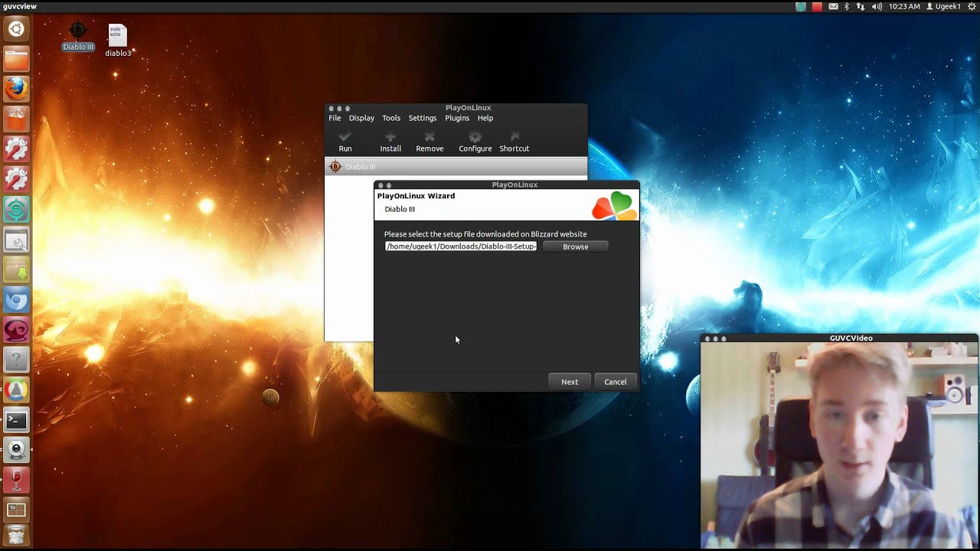Open the system power gear menu
The height and width of the screenshot is (551, 980).
(972, 6)
